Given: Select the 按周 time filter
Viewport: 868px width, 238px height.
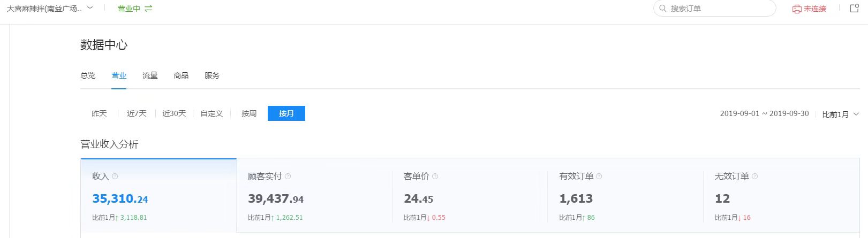Looking at the screenshot, I should 249,113.
